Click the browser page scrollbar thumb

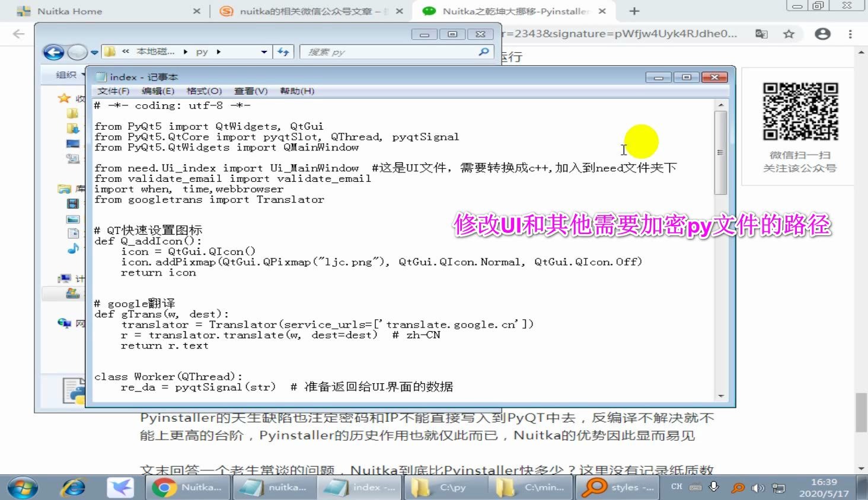coord(861,412)
